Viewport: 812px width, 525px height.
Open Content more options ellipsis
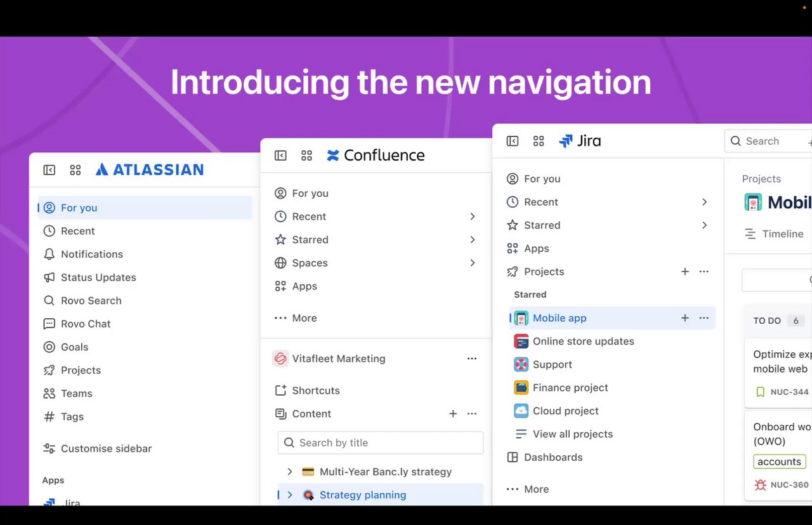(x=472, y=414)
